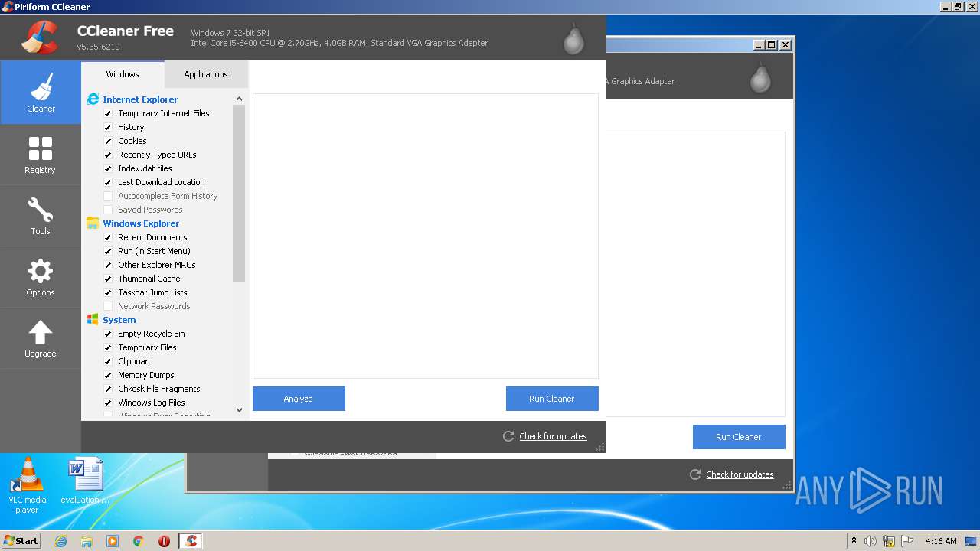Enable Autocomplete Form History
The image size is (980, 551).
click(x=108, y=196)
